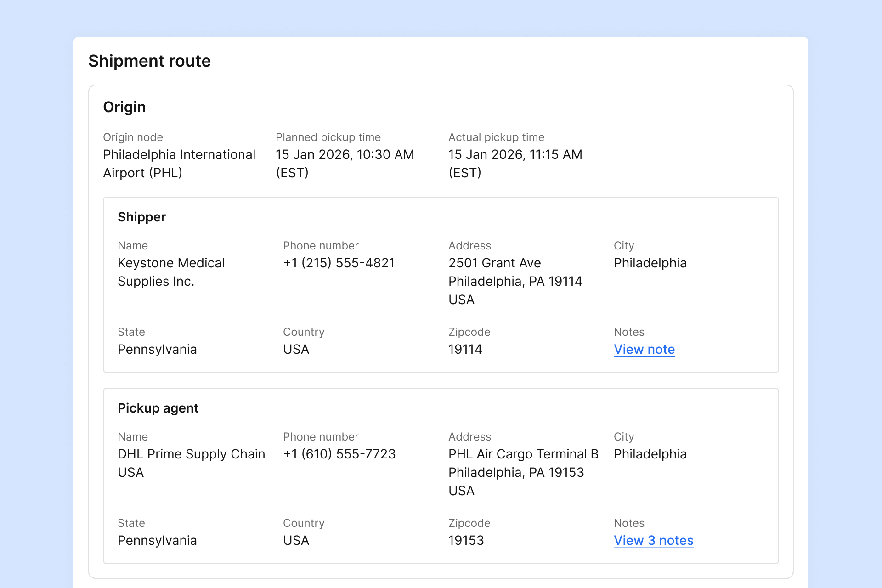Select the DHL Prime Supply Chain USA name
This screenshot has height=588, width=882.
[191, 463]
